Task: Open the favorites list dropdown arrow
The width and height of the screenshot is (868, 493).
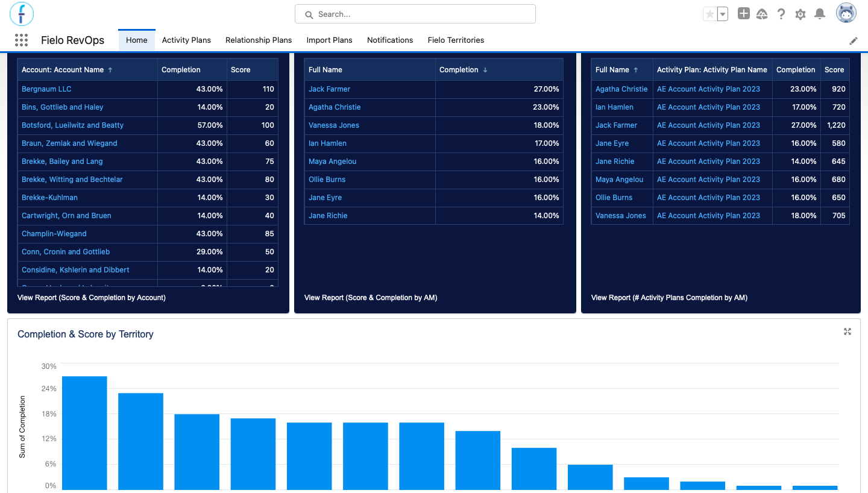Action: click(x=723, y=14)
